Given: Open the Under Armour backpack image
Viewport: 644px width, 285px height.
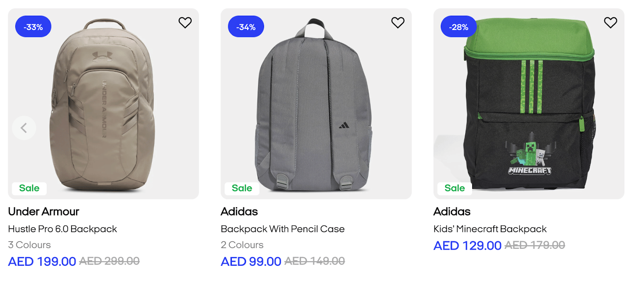Looking at the screenshot, I should [x=103, y=105].
